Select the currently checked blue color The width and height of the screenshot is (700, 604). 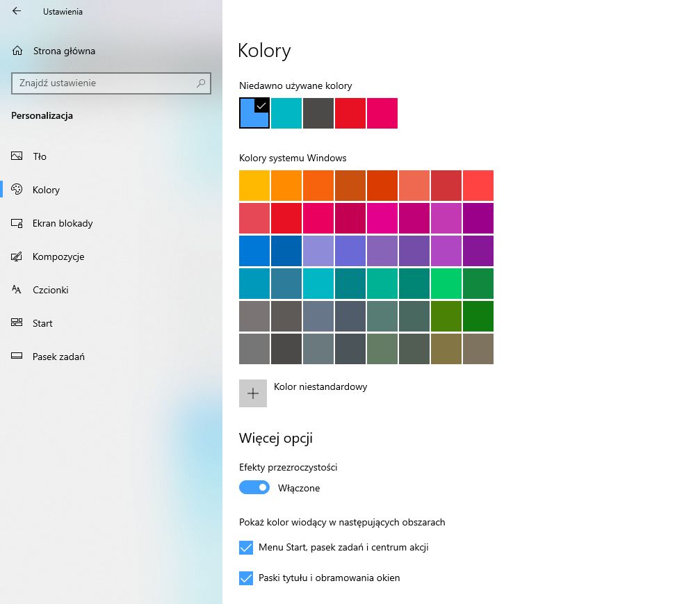254,113
